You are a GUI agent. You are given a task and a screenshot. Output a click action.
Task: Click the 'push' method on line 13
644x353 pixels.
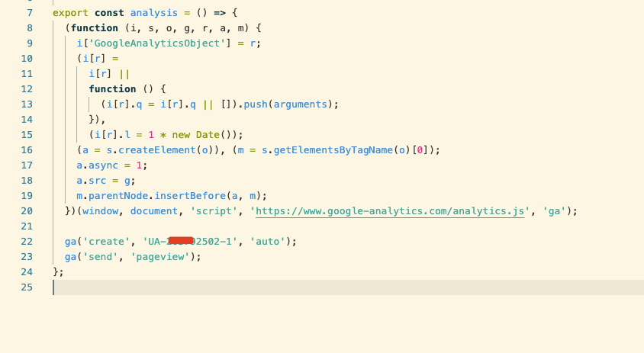256,104
